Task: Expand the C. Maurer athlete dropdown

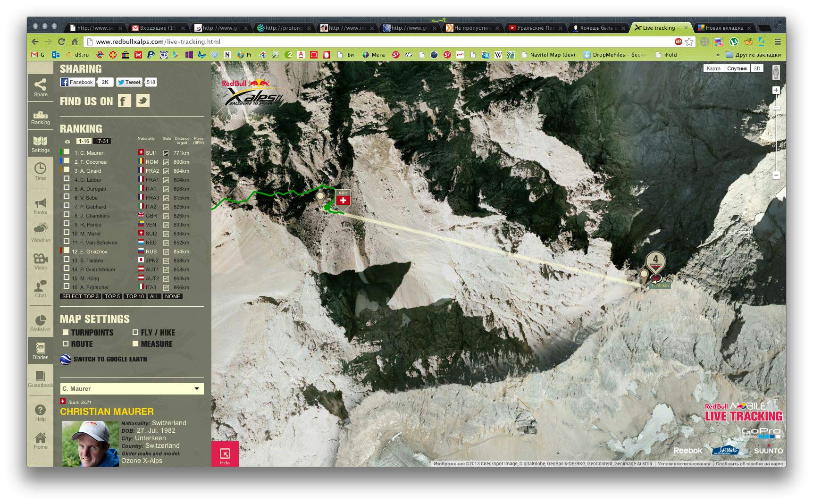Action: (196, 388)
